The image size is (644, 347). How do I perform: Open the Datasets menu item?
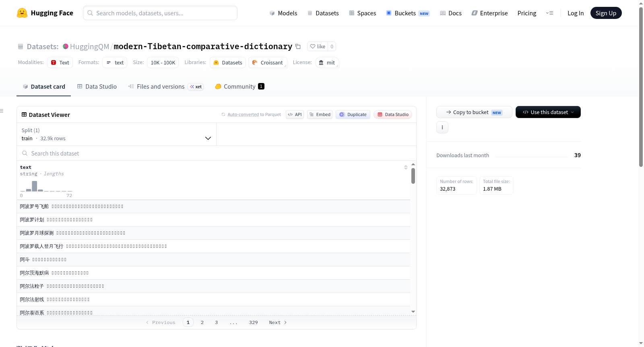[x=323, y=13]
